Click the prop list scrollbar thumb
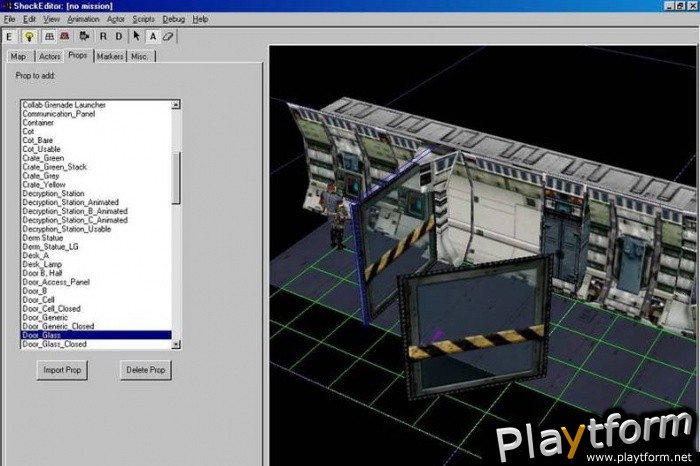700x466 pixels. [x=176, y=178]
